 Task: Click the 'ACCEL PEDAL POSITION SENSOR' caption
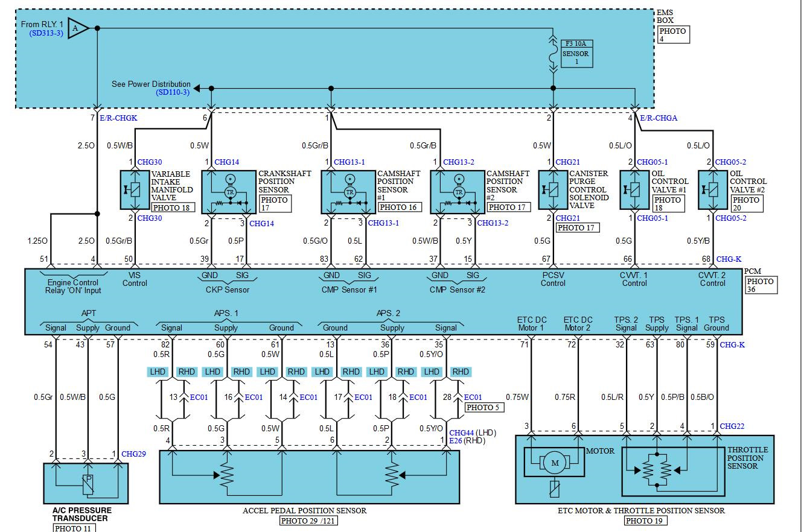click(305, 511)
